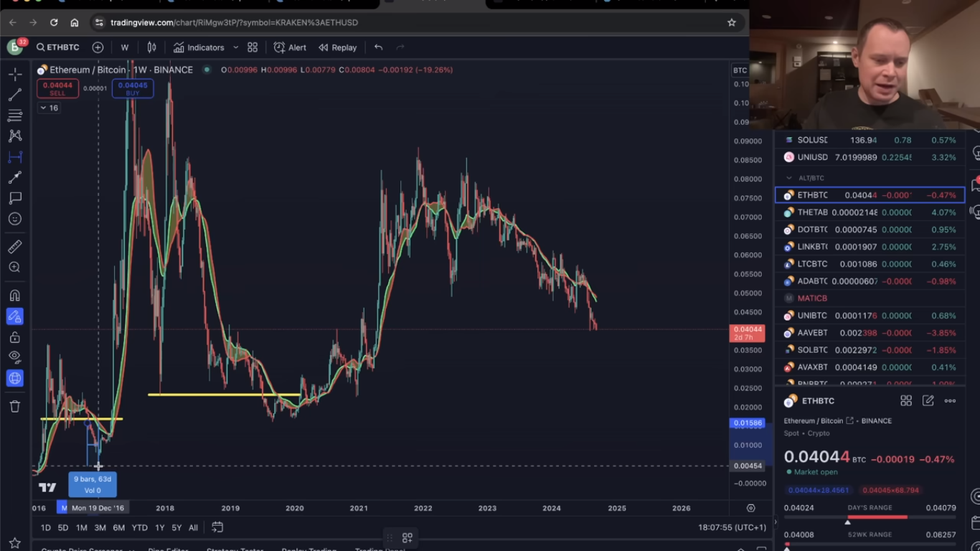Bookmark page with address bar star
This screenshot has width=980, height=551.
(x=732, y=22)
